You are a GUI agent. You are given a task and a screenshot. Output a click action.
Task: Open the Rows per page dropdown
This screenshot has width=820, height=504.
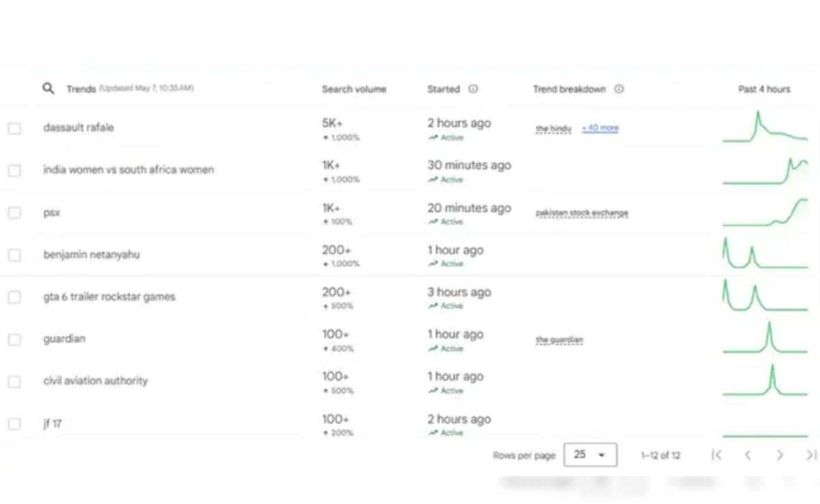point(590,455)
